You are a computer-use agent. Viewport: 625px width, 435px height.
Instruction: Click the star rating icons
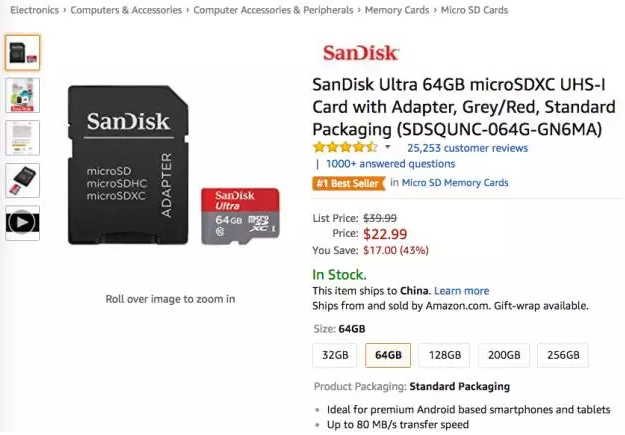pos(345,147)
